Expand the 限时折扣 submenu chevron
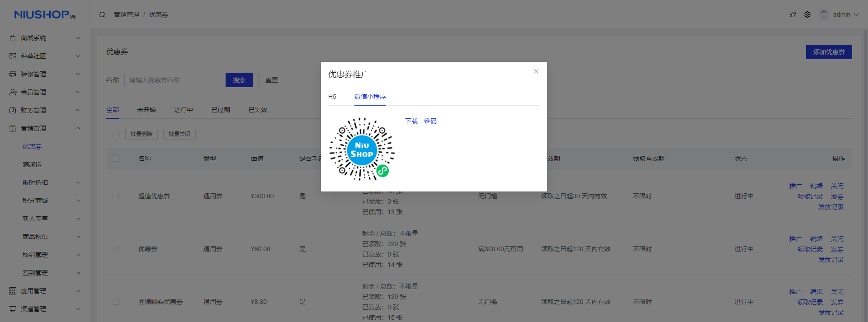868x322 pixels. (x=78, y=182)
